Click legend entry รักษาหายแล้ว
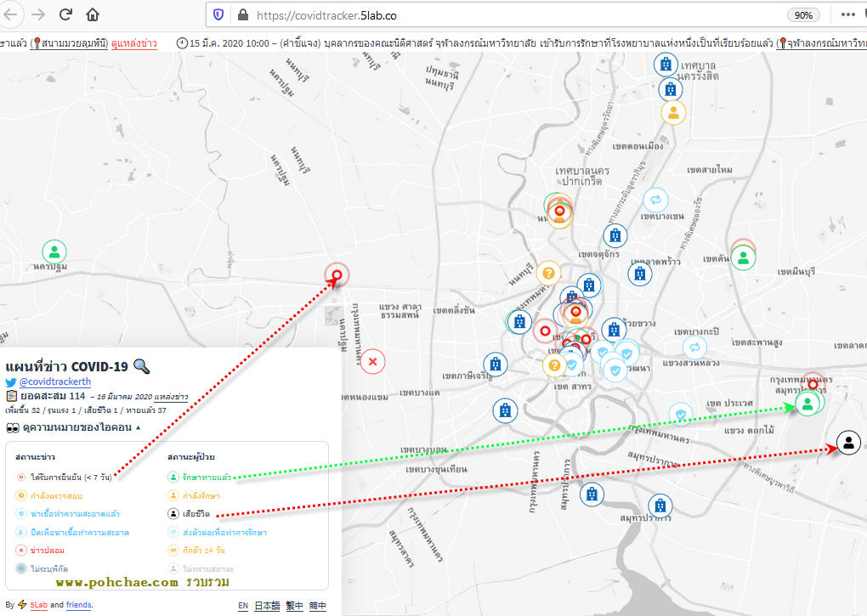 coord(200,477)
